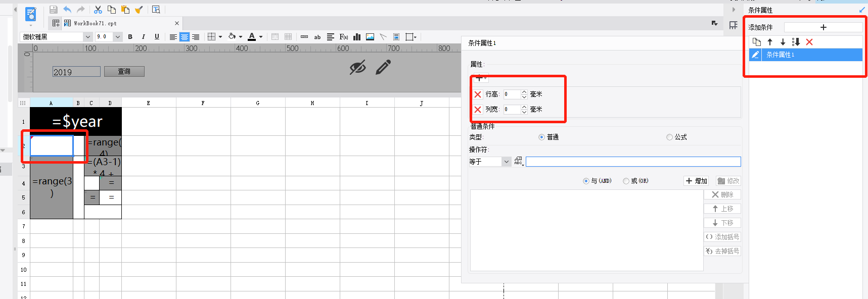Image resolution: width=868 pixels, height=299 pixels.
Task: Click the cell border style icon
Action: click(212, 37)
